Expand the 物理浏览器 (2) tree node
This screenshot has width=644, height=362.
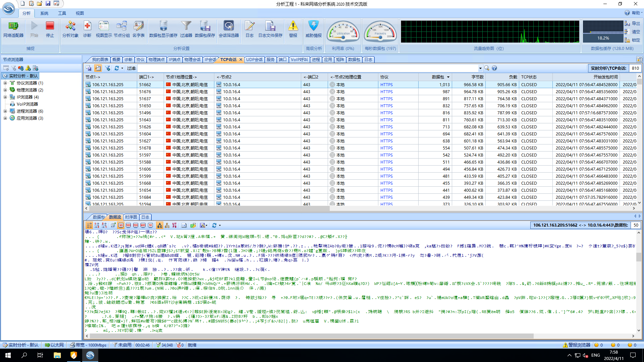(5, 90)
